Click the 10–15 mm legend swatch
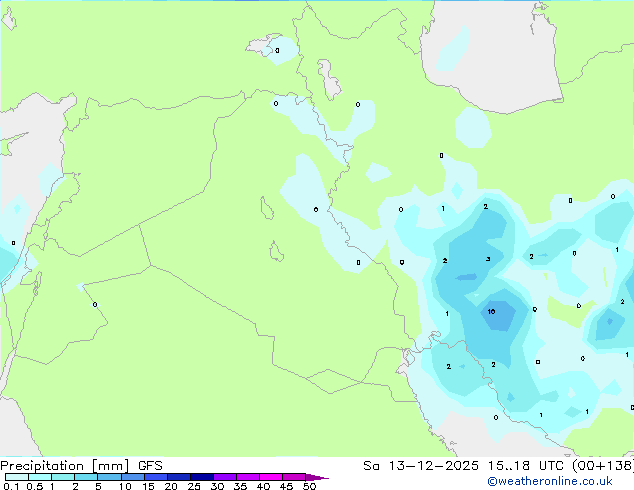This screenshot has width=634, height=490. [x=133, y=477]
